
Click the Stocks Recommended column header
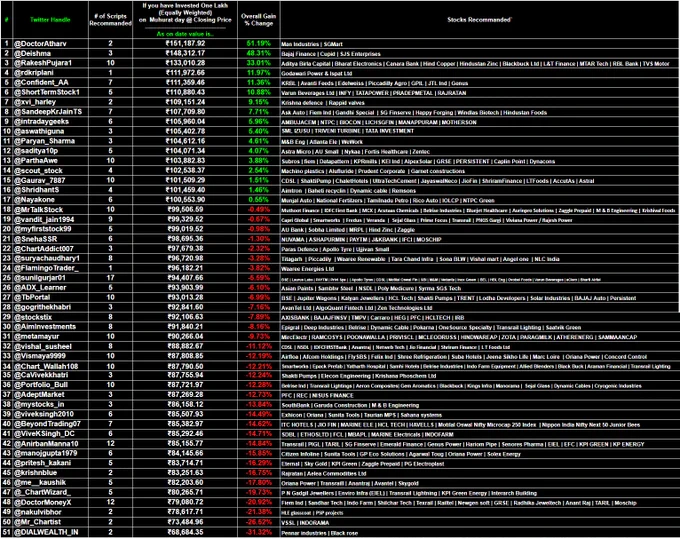pos(479,20)
